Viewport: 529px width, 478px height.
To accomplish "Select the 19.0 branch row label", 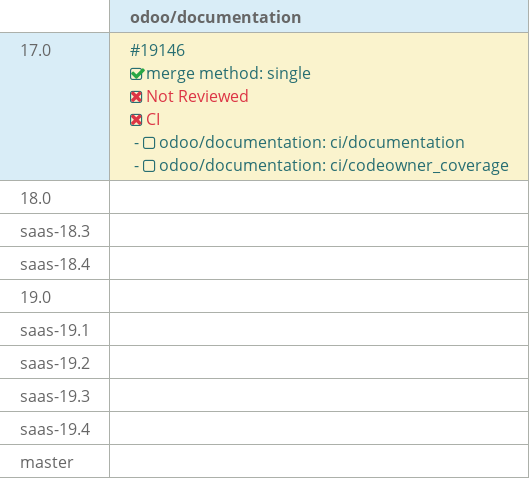I will coord(36,298).
